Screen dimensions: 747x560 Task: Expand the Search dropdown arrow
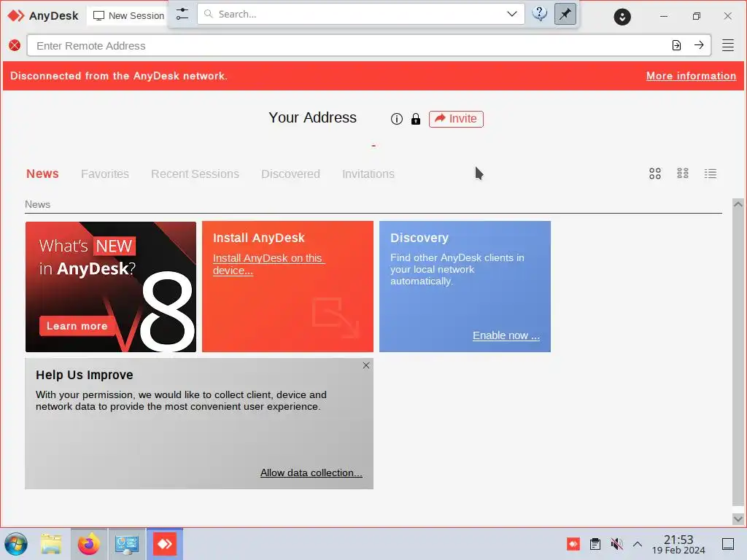point(511,14)
